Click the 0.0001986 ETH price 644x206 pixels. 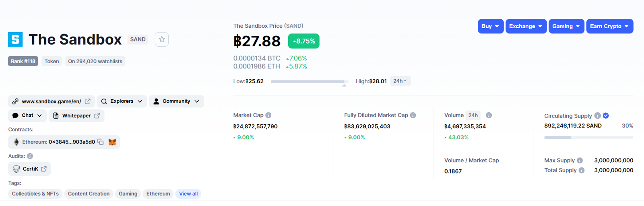[x=257, y=66]
